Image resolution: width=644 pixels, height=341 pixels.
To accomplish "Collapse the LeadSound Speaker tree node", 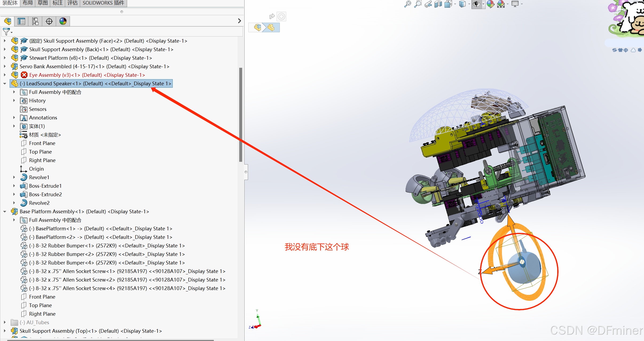I will (5, 83).
